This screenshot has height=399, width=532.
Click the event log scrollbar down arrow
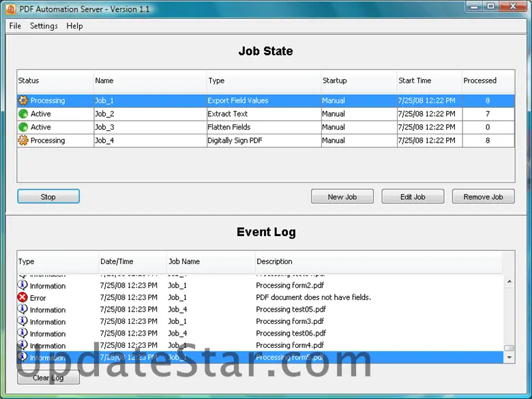click(509, 357)
